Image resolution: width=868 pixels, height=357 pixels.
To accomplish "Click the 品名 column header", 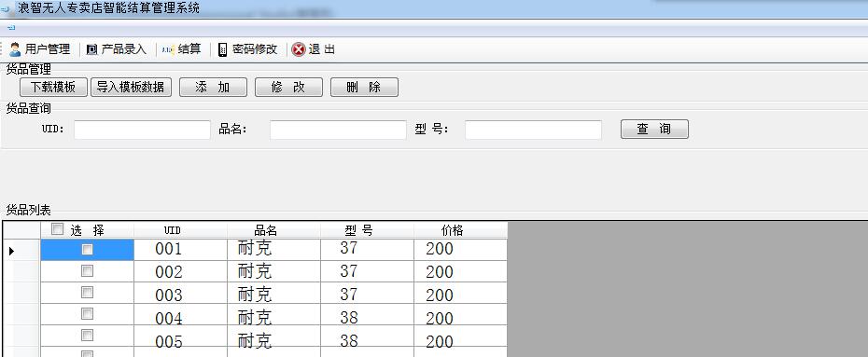I will [273, 230].
